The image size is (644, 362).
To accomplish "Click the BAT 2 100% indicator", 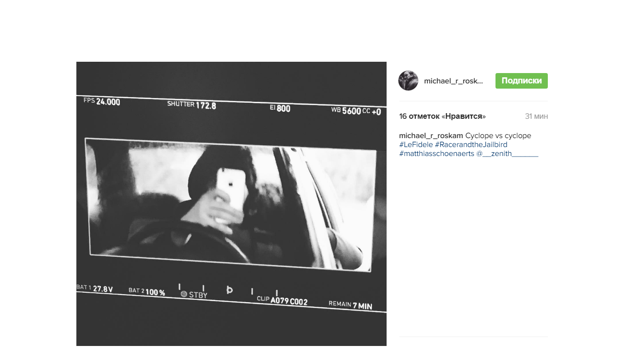I will pyautogui.click(x=147, y=292).
